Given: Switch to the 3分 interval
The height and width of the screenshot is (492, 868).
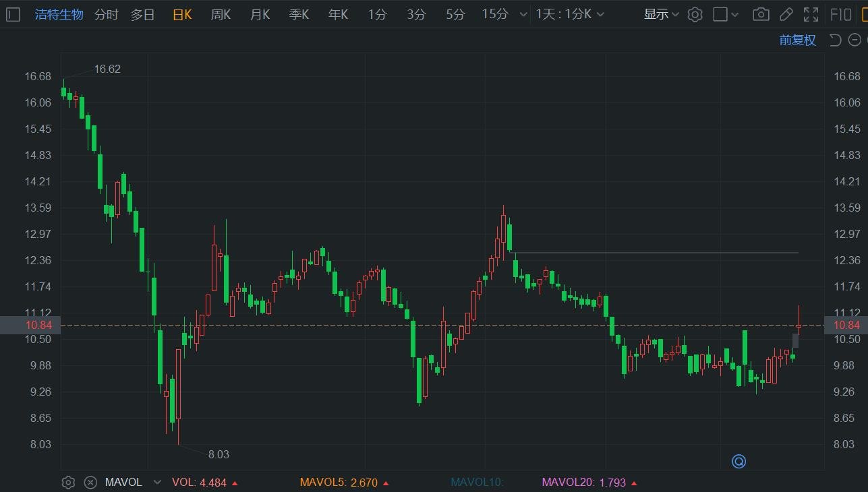Looking at the screenshot, I should click(x=416, y=14).
